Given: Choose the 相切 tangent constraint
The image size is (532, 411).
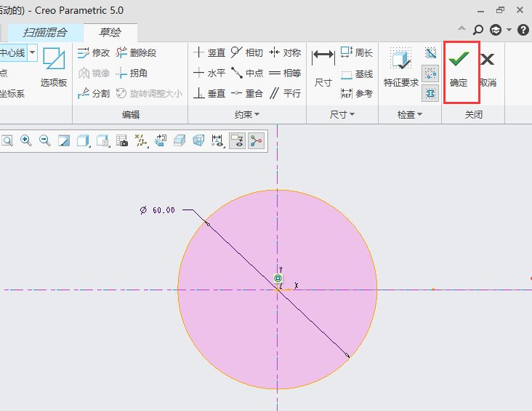Looking at the screenshot, I should 246,53.
